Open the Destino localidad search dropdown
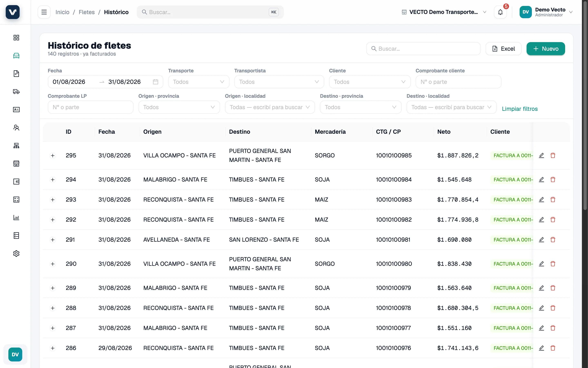Screen dimensions: 588x368 451,107
